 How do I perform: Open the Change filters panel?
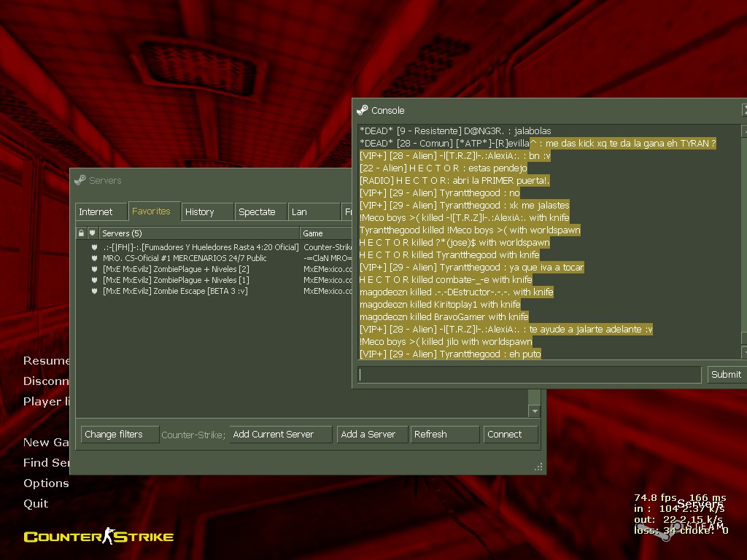120,435
